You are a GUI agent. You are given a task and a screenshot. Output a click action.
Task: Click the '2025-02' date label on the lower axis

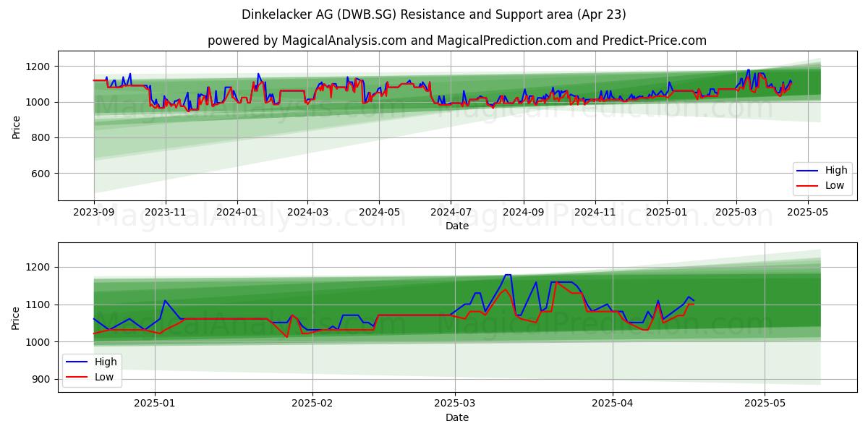tap(312, 404)
